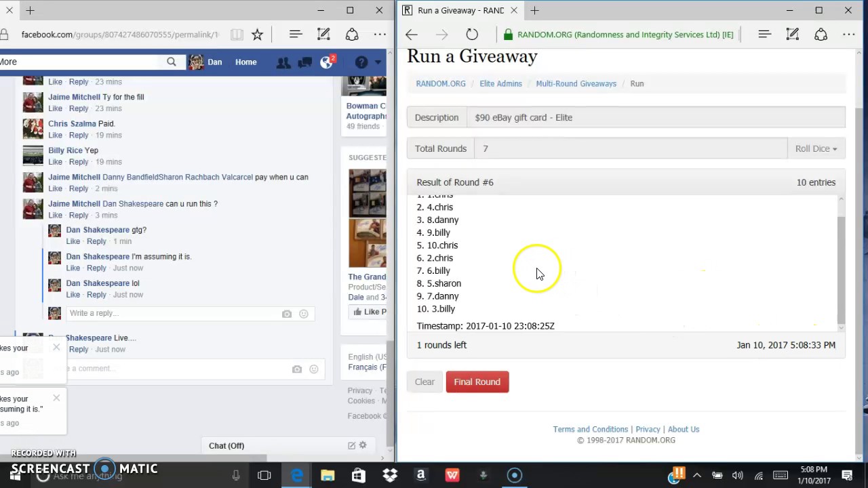Open Facebook friend requests icon

coord(283,62)
